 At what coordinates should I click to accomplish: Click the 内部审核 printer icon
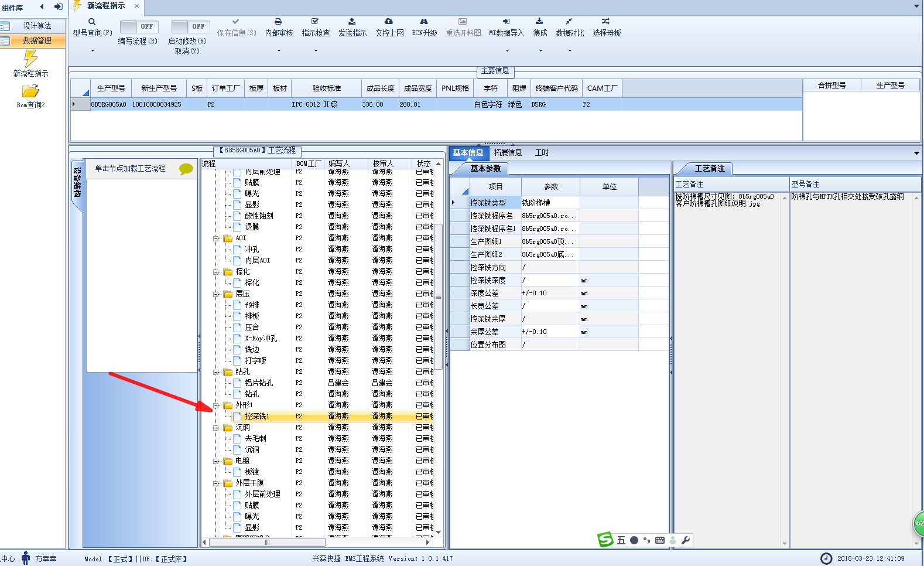point(279,22)
